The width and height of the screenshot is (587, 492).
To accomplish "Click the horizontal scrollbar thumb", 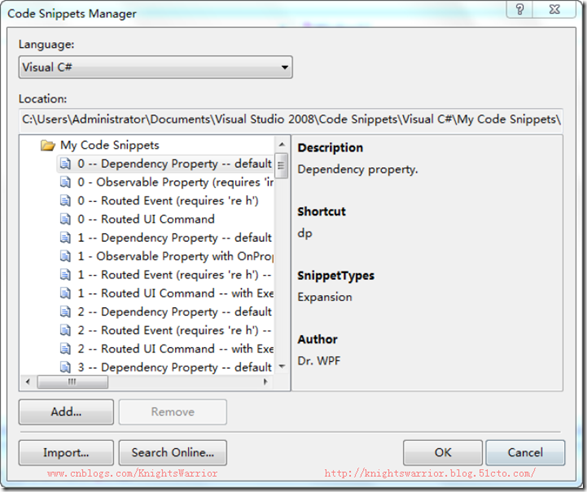I will tap(73, 382).
